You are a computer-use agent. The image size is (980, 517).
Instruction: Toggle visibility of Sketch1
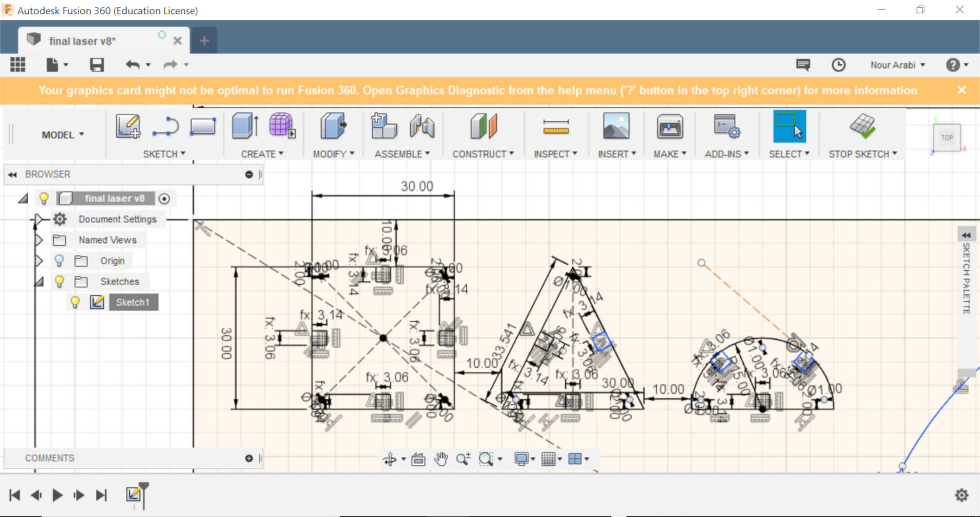click(75, 302)
